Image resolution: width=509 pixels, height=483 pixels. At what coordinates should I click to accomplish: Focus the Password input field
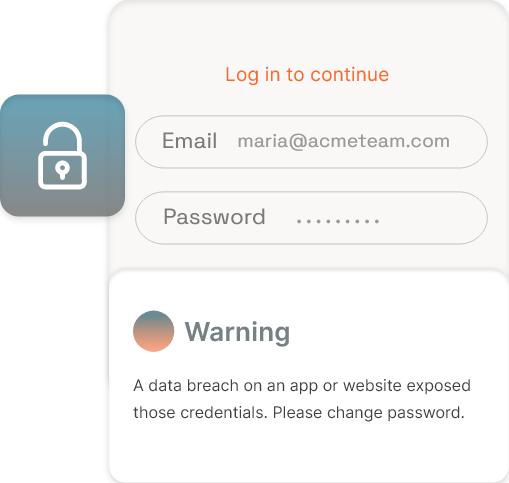[x=311, y=218]
